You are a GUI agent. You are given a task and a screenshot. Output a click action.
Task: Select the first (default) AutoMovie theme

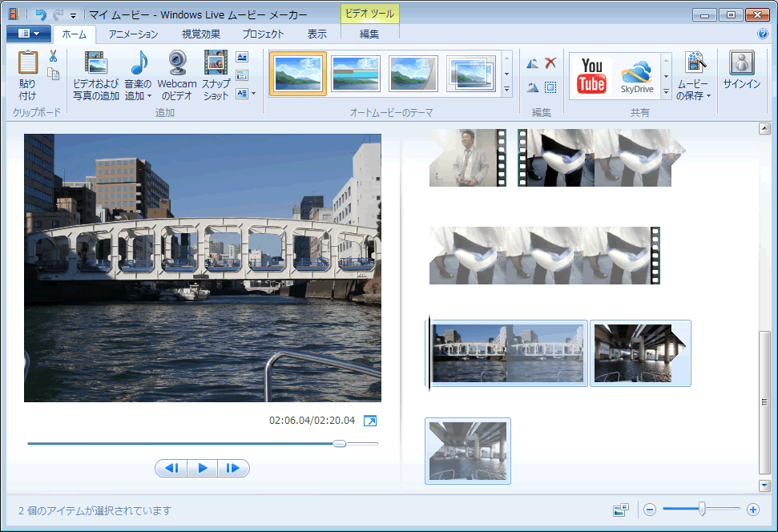298,74
